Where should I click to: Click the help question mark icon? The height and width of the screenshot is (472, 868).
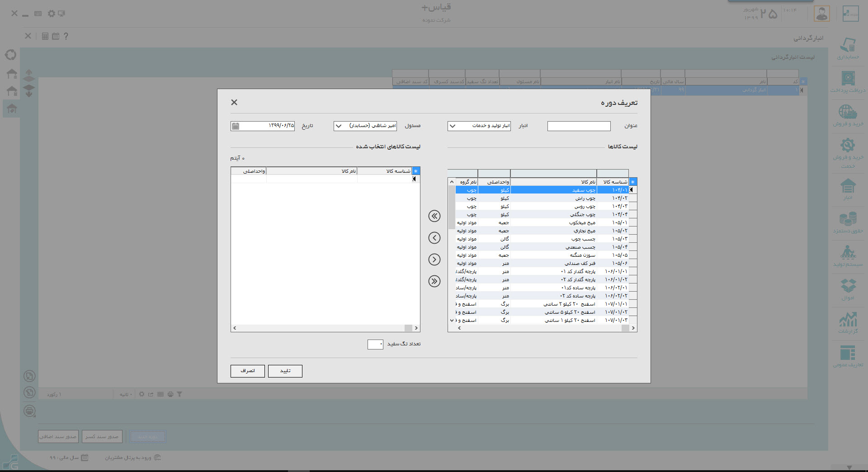pos(66,36)
